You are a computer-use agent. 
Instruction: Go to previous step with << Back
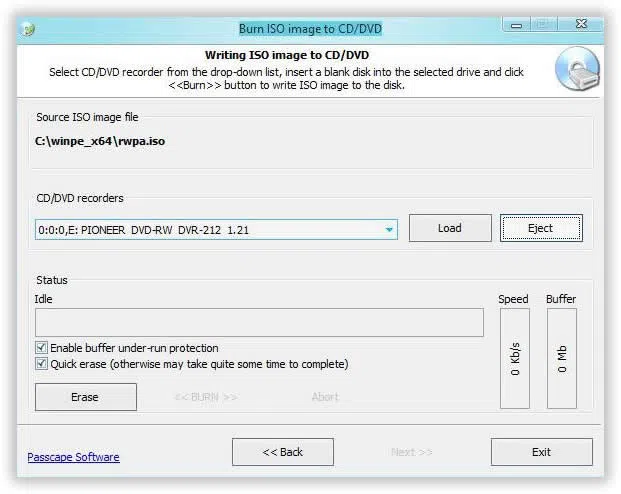pos(282,452)
